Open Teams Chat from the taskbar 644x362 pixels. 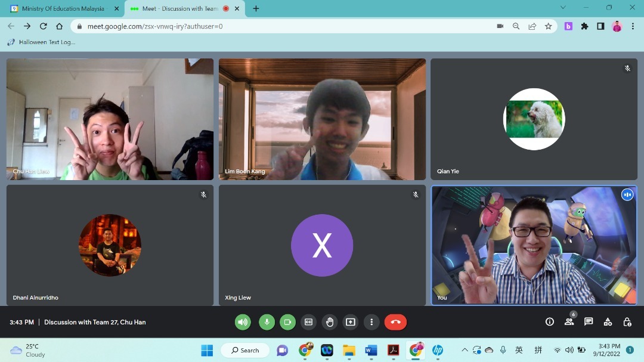coord(282,350)
